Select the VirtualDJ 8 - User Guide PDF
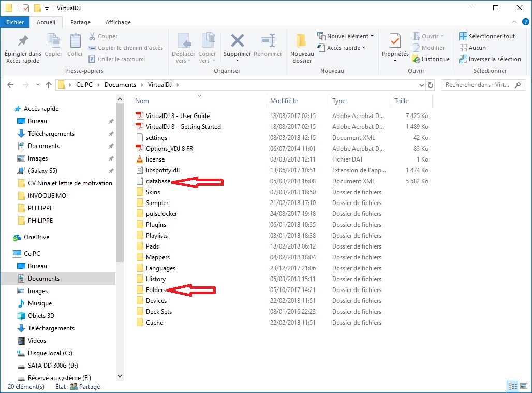The width and height of the screenshot is (532, 393). click(x=178, y=116)
